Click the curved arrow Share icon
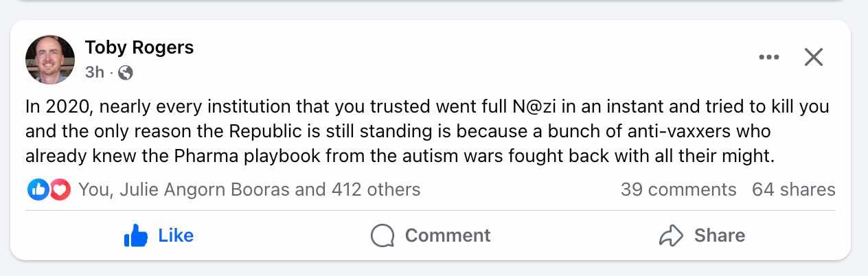 [670, 236]
